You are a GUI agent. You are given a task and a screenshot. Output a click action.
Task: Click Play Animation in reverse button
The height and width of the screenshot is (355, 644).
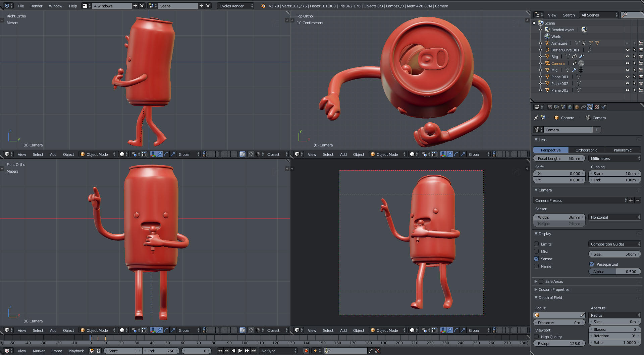pos(233,351)
